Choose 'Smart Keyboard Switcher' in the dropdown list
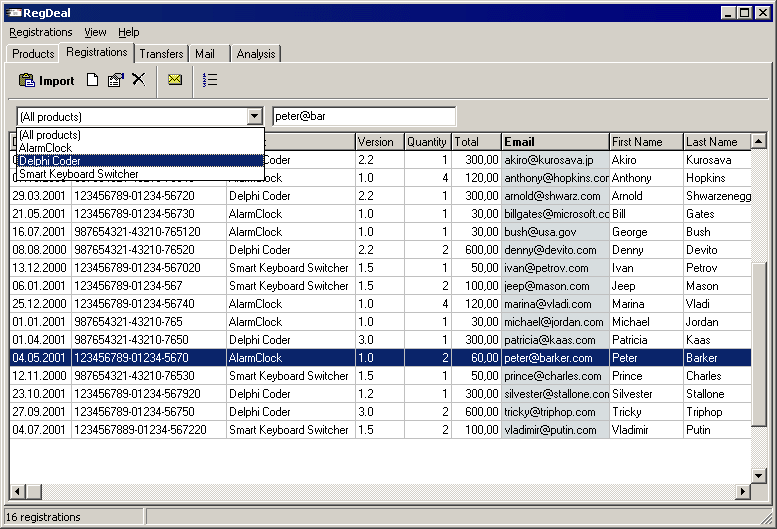Image resolution: width=777 pixels, height=529 pixels. pos(140,174)
